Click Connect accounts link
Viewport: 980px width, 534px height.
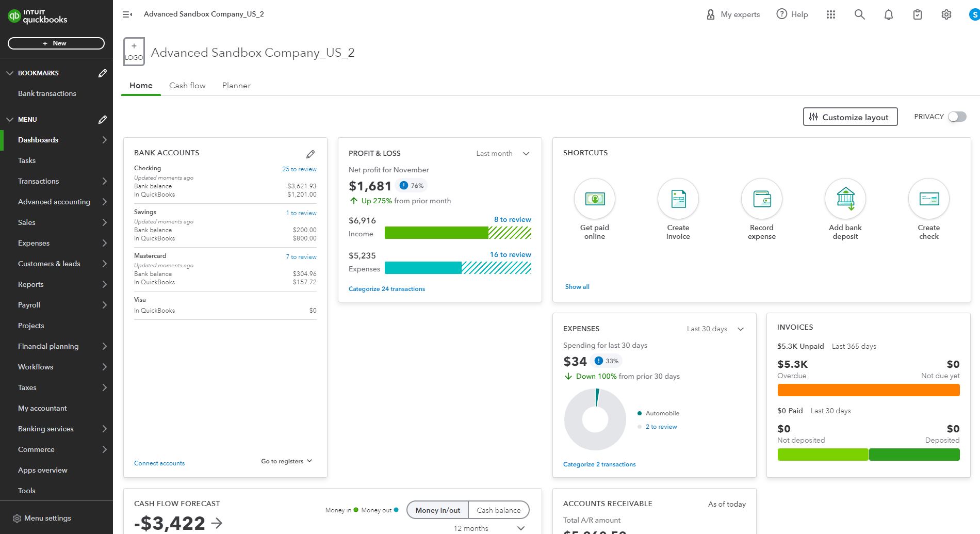(159, 463)
